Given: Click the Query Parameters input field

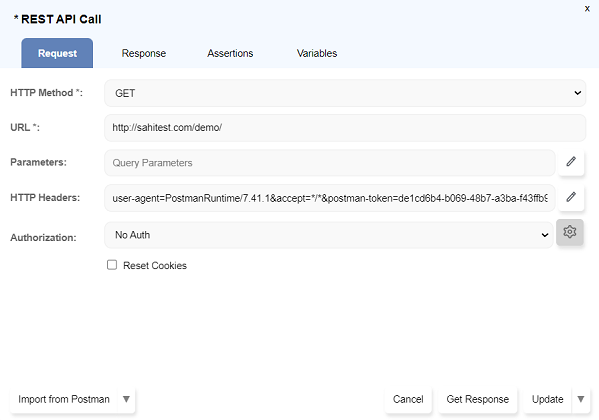Looking at the screenshot, I should (x=329, y=163).
